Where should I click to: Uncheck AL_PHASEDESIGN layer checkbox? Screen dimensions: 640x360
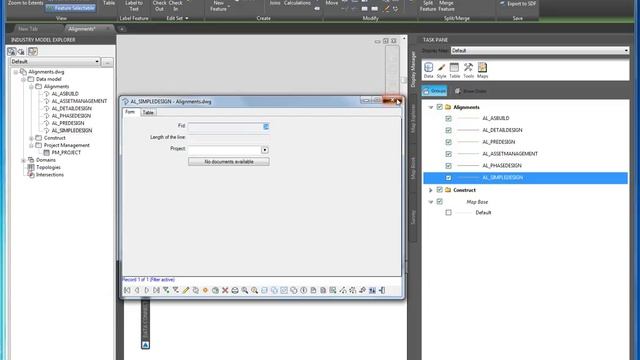pos(449,166)
